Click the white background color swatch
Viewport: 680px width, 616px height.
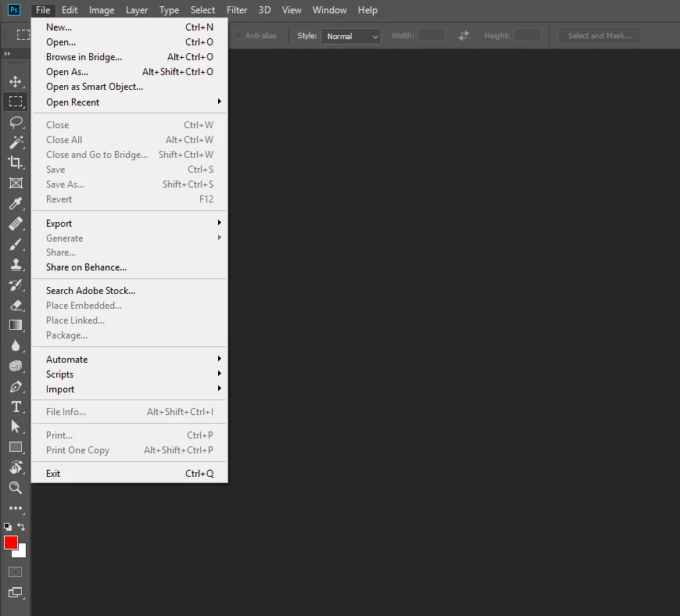21,552
